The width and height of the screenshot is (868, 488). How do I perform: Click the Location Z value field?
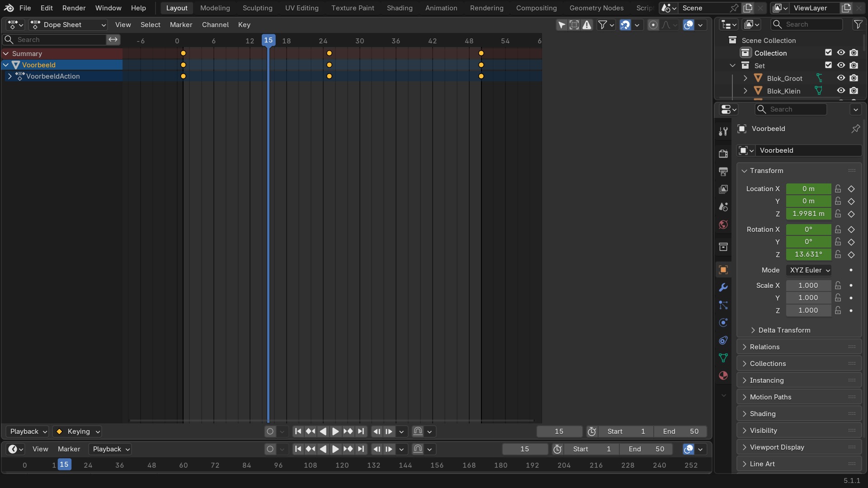tap(808, 214)
